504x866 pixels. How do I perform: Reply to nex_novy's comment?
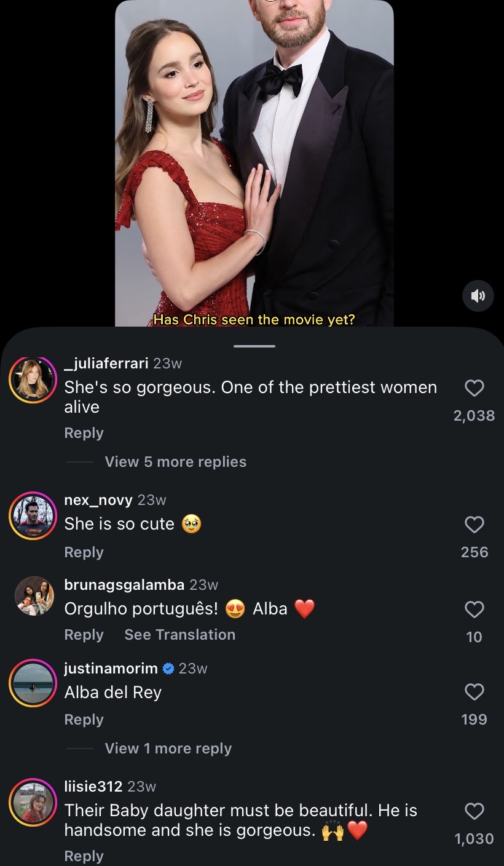click(84, 552)
